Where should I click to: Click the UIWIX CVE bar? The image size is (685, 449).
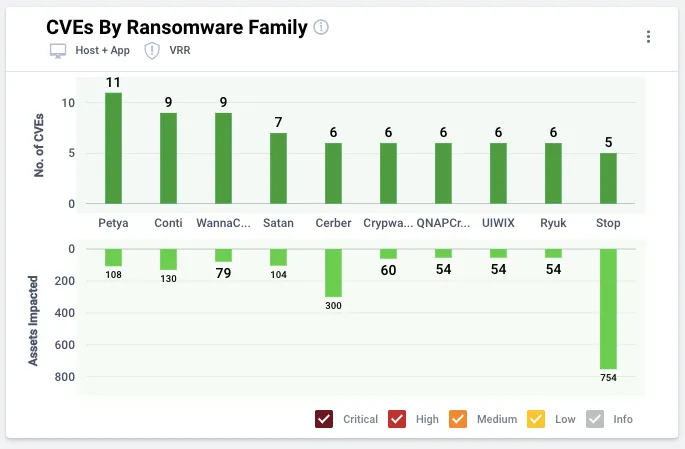point(498,173)
